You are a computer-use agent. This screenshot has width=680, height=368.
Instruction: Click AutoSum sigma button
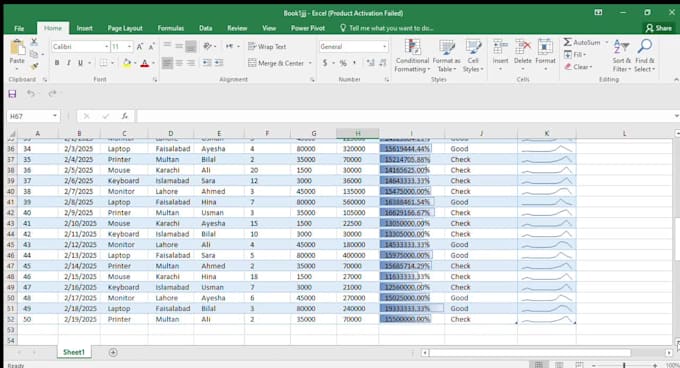coord(582,42)
